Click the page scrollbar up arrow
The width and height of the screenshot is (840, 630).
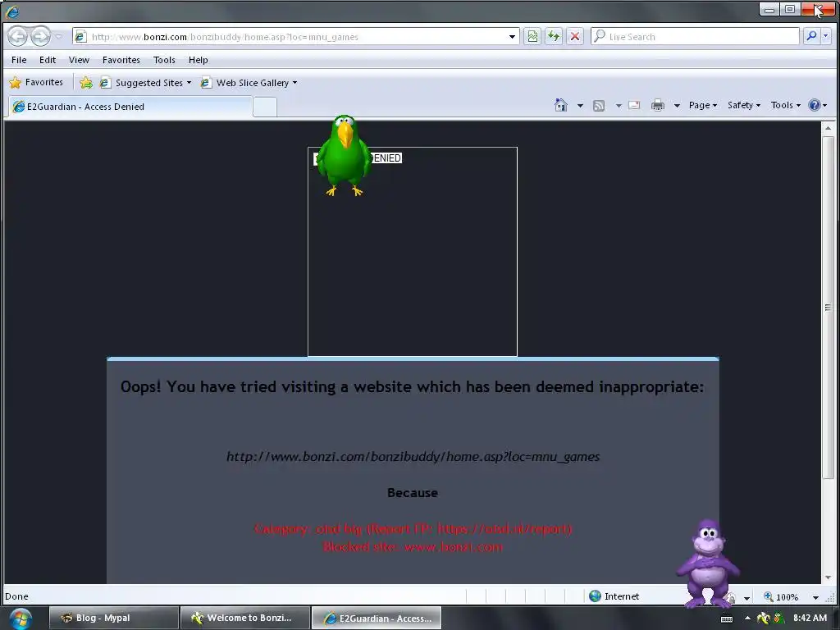tap(829, 128)
